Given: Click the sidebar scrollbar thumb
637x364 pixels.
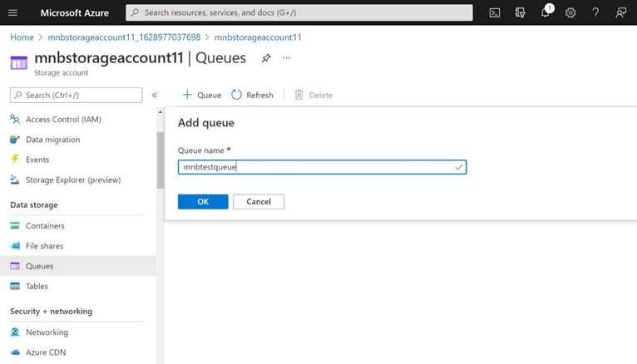Looking at the screenshot, I should pos(160,160).
